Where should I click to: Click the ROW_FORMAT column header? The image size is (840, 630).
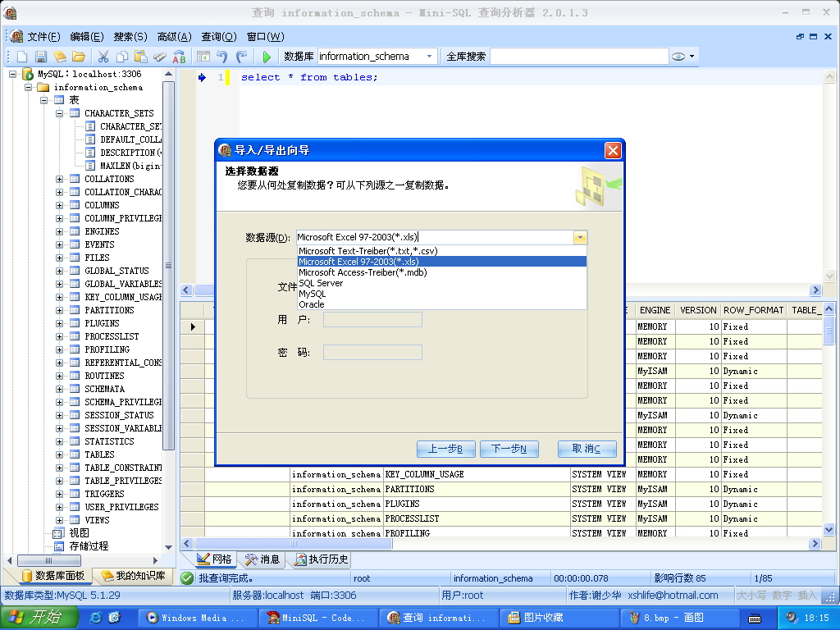[x=753, y=310]
